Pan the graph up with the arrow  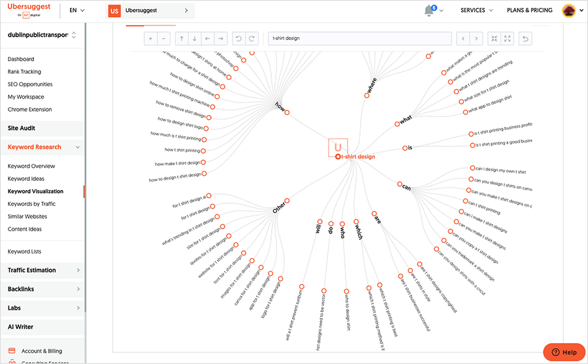coord(182,39)
